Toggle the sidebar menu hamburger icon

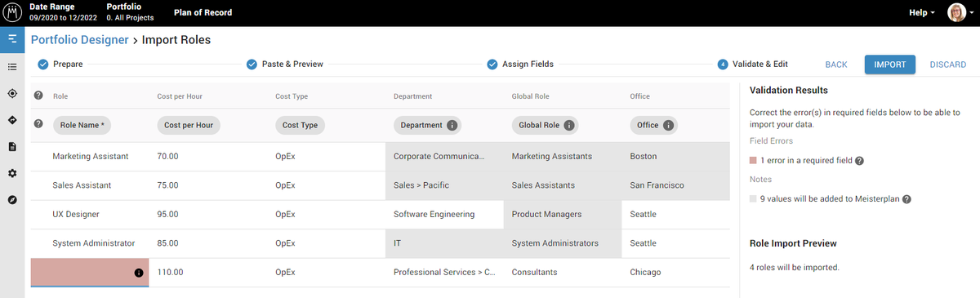coord(12,39)
